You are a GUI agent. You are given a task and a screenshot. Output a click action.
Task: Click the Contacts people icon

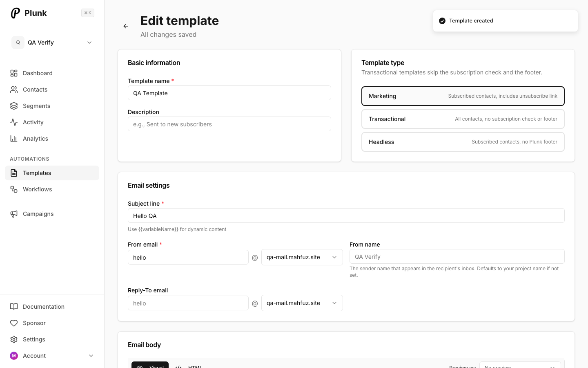(14, 90)
